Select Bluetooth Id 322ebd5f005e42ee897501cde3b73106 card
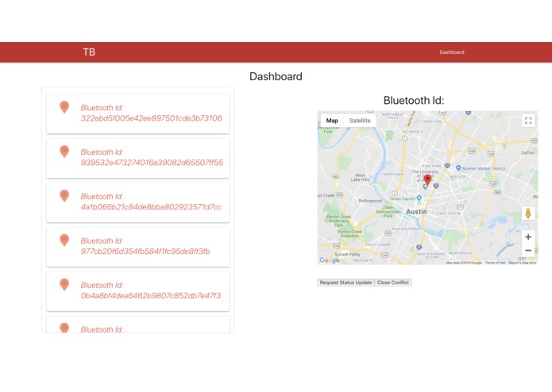This screenshot has height=392, width=552. (x=138, y=114)
